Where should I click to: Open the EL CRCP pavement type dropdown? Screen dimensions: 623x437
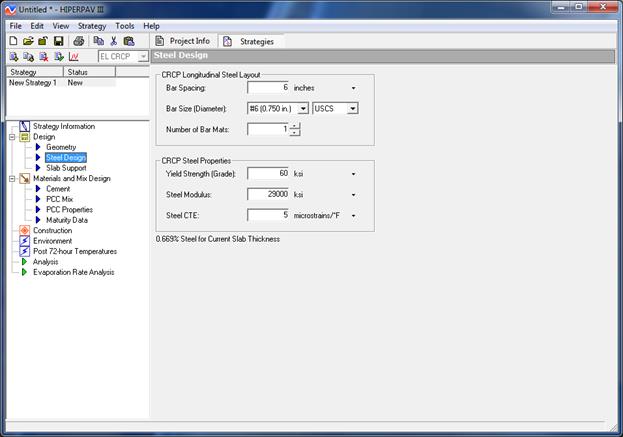pos(143,57)
